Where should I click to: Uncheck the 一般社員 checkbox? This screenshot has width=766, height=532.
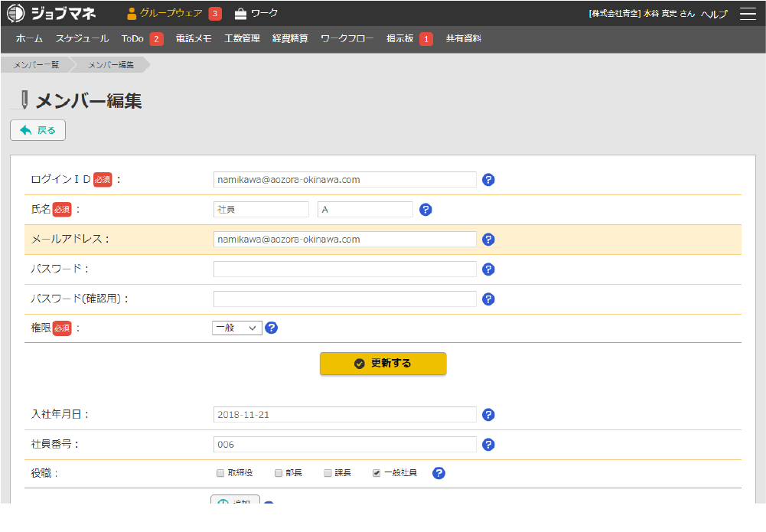[x=376, y=473]
